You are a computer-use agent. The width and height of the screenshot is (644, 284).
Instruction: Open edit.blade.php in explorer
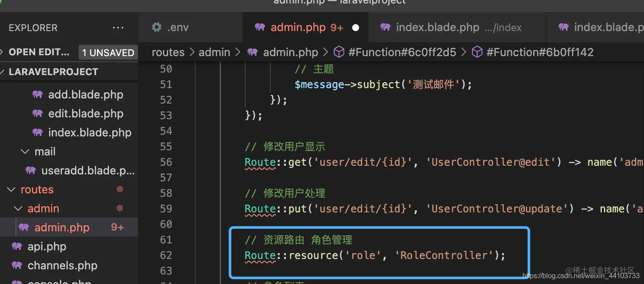[x=86, y=114]
